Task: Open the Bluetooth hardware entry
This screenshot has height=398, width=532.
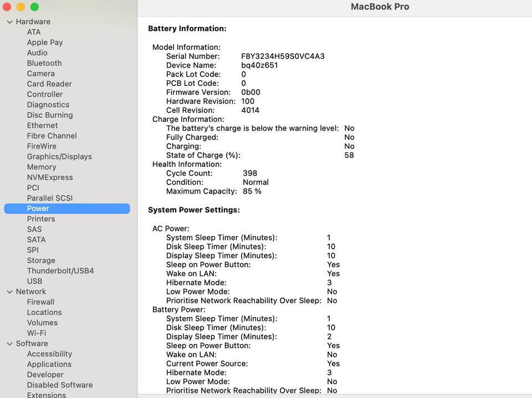Action: (44, 63)
